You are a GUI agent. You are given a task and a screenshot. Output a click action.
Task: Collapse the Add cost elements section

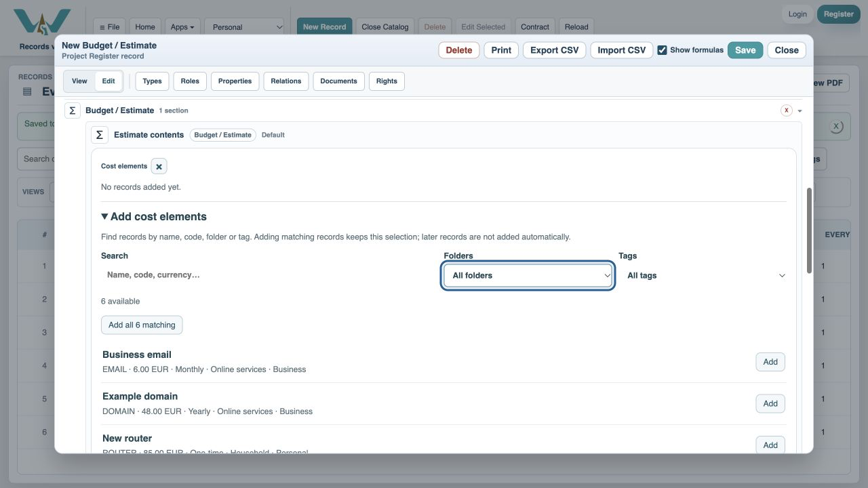(x=154, y=217)
